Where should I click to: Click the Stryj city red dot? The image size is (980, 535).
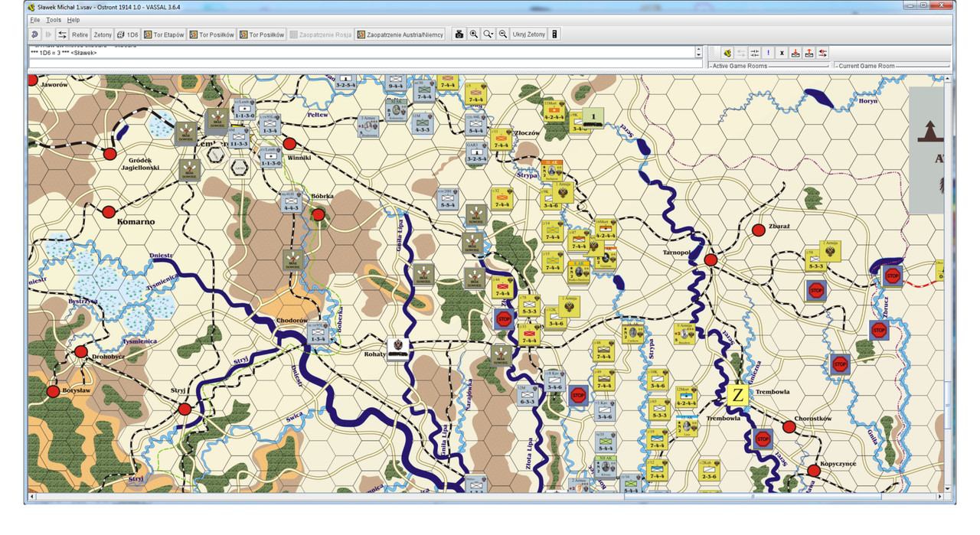(x=185, y=409)
